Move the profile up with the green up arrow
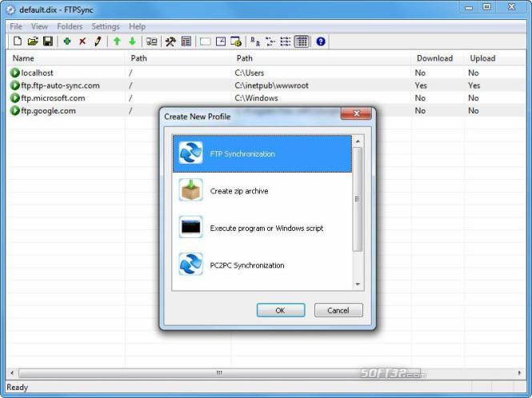Viewport: 532px width, 398px height. pyautogui.click(x=117, y=42)
